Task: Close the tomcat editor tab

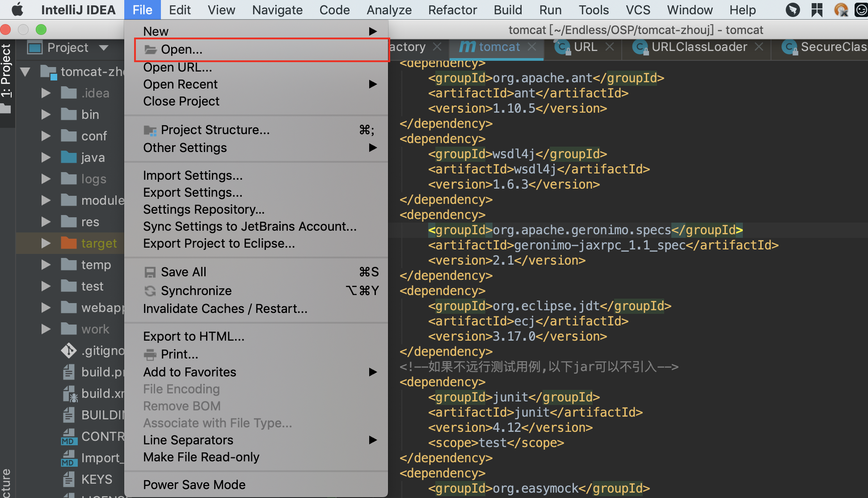Action: (x=532, y=47)
